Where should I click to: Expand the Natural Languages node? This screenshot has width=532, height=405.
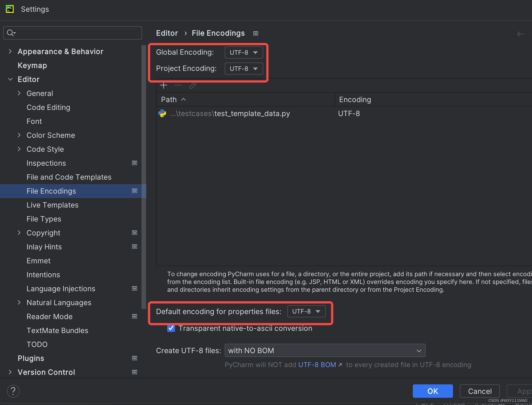[19, 302]
